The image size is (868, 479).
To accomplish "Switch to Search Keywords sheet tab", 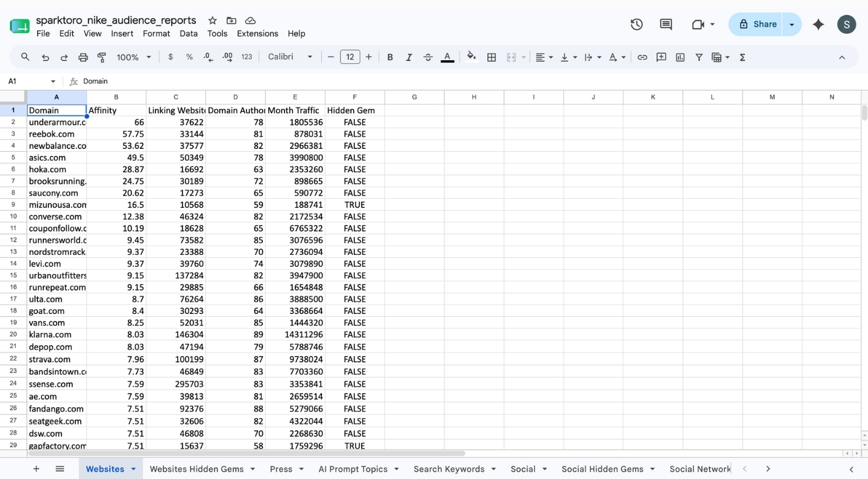I will (x=449, y=469).
